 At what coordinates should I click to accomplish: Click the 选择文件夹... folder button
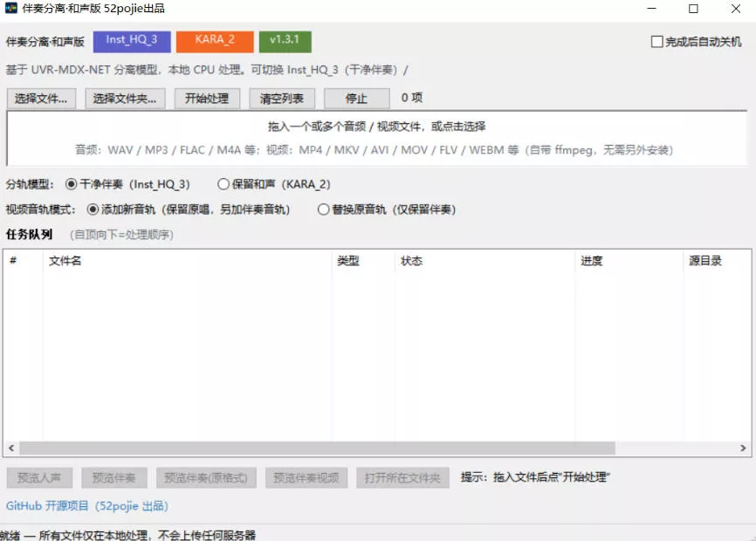pyautogui.click(x=125, y=99)
